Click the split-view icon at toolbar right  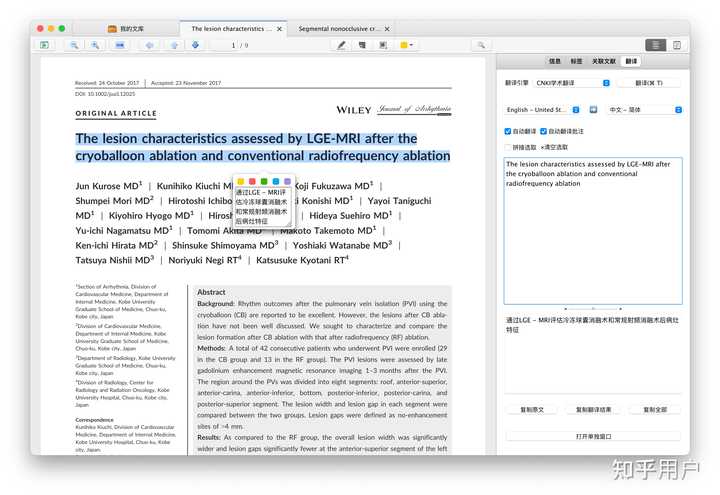(x=677, y=45)
